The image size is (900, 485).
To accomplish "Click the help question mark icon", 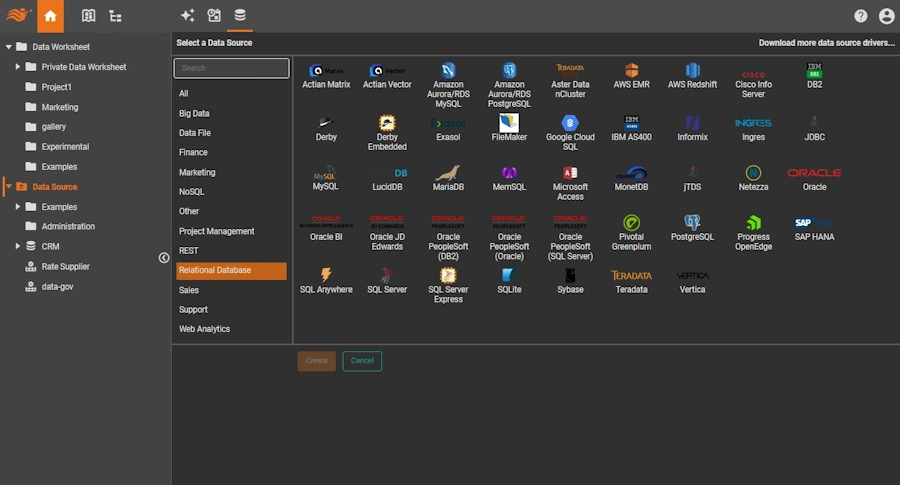I will pyautogui.click(x=861, y=16).
